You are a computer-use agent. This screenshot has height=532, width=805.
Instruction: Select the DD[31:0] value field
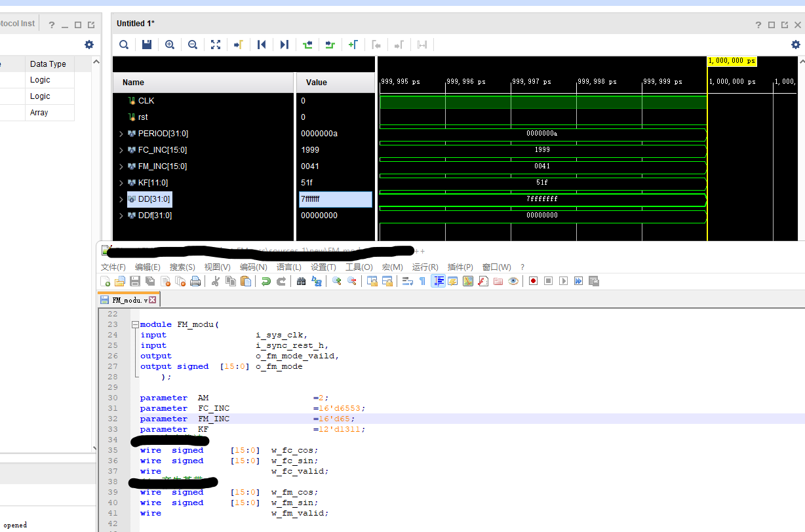coord(336,199)
